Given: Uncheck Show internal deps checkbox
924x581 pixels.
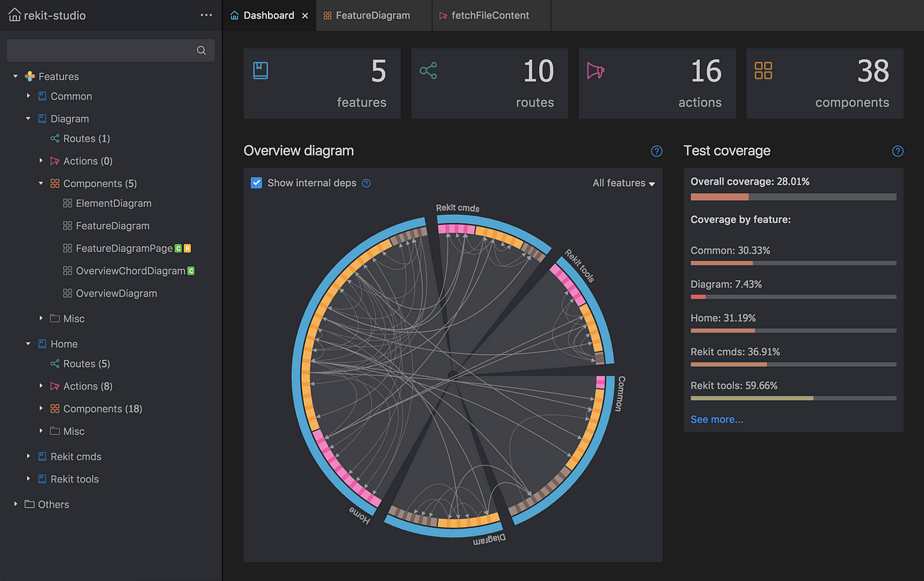Looking at the screenshot, I should [256, 183].
